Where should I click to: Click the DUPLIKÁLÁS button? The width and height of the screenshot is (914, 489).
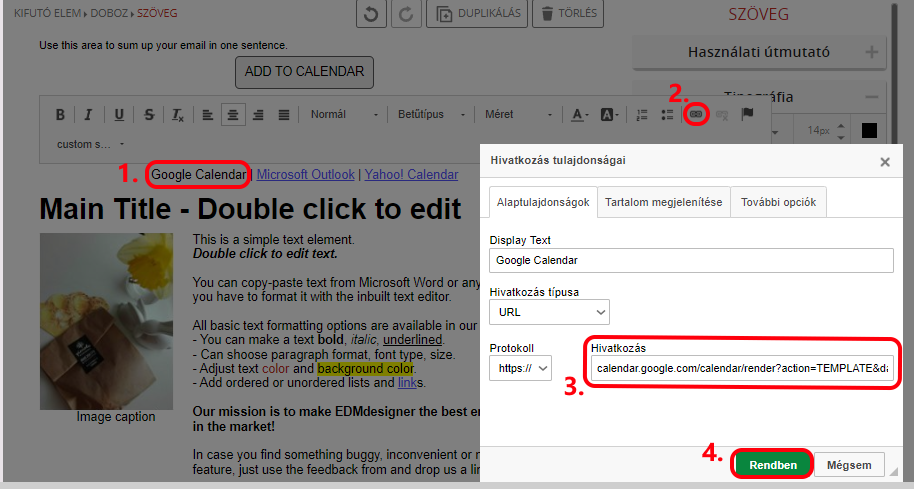[477, 13]
